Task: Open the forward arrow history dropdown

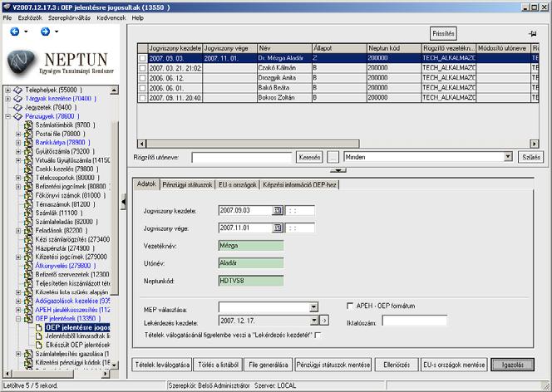Action: click(57, 32)
